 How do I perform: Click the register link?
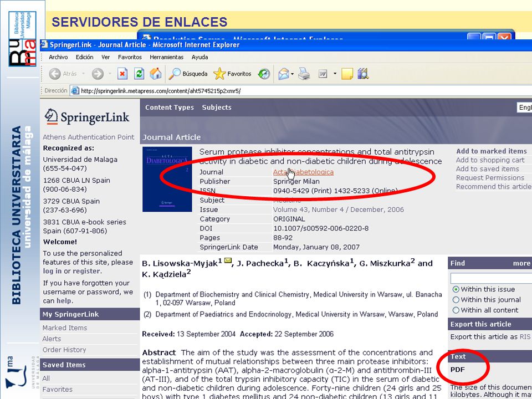[86, 271]
